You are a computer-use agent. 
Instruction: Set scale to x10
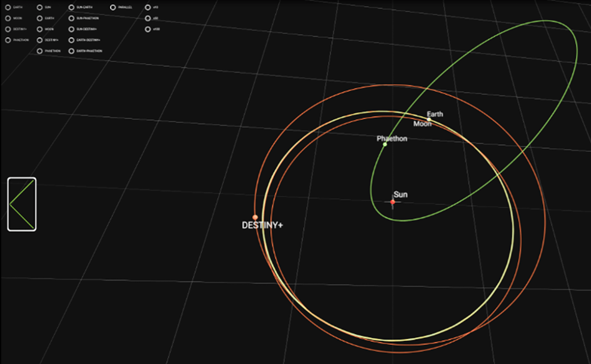[x=148, y=7]
